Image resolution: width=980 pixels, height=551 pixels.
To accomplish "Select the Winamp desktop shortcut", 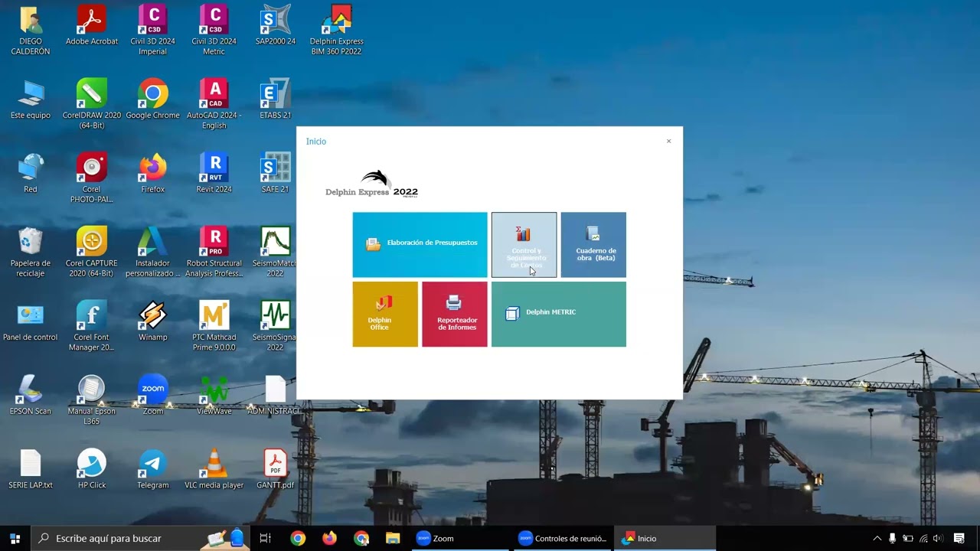I will coord(153,321).
